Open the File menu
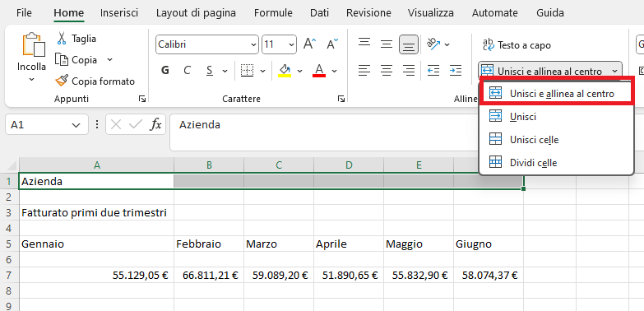The height and width of the screenshot is (311, 644). (x=24, y=13)
